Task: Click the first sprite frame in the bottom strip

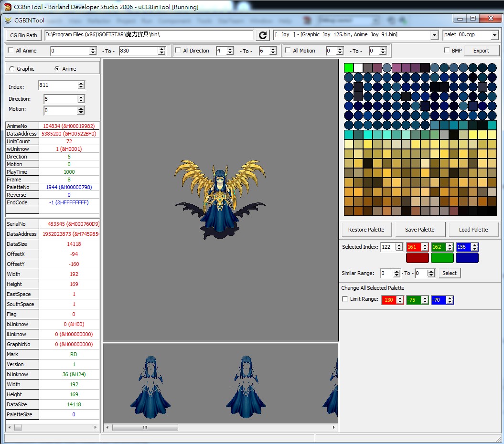Action: click(x=150, y=387)
